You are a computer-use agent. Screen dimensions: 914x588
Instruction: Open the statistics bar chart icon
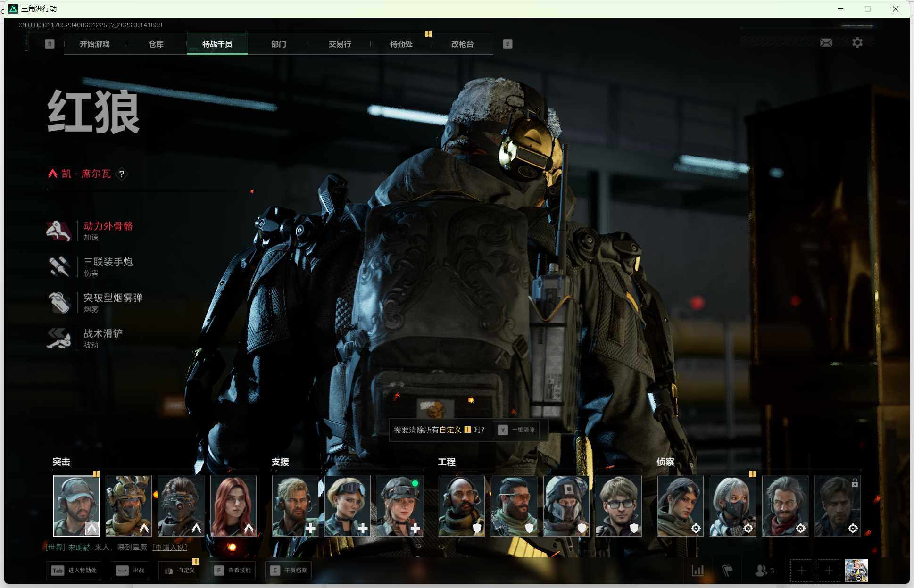[698, 571]
